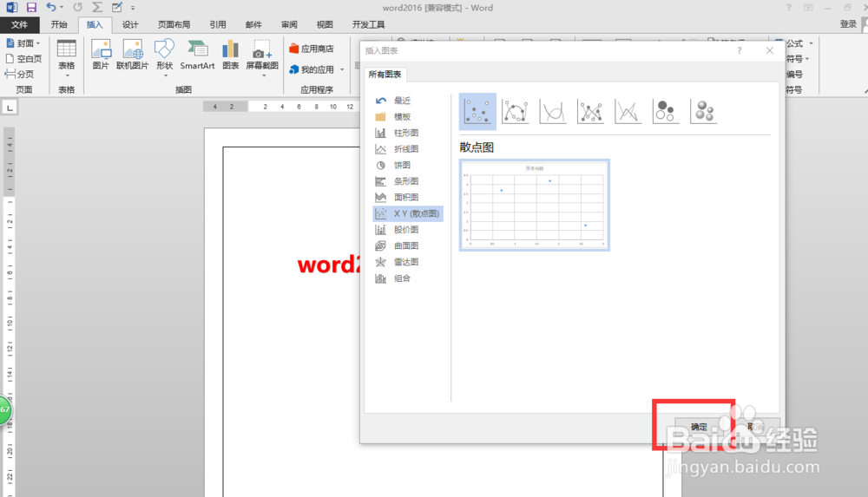This screenshot has height=497, width=868.
Task: Choose scatter with straight lines icon
Action: 628,111
